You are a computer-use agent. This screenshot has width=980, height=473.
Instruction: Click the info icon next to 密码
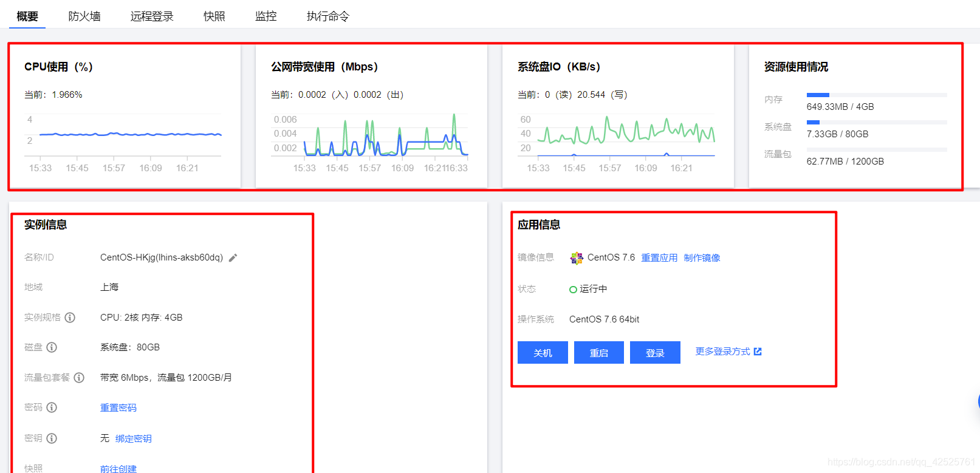[52, 407]
